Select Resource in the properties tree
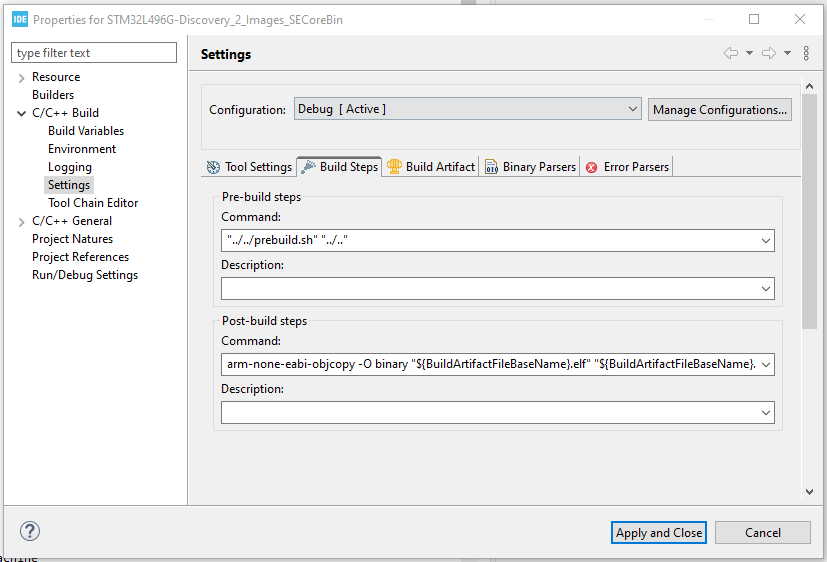 (x=56, y=77)
